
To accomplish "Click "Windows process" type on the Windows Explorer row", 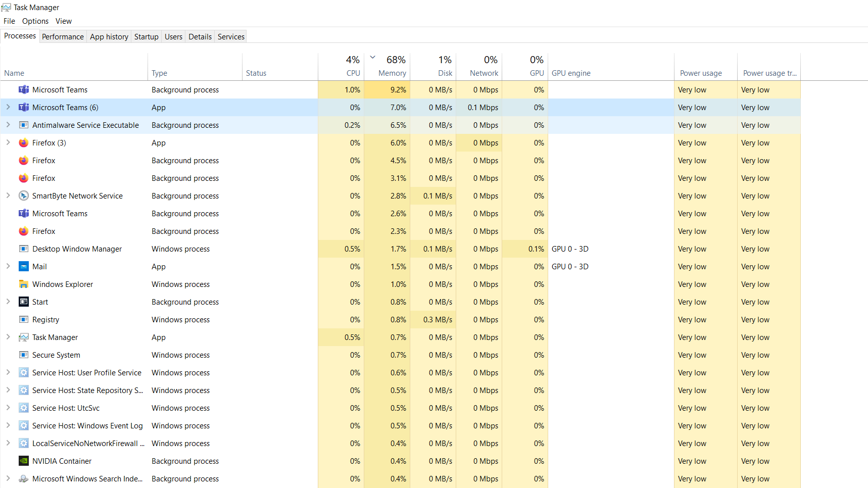I will [x=180, y=284].
